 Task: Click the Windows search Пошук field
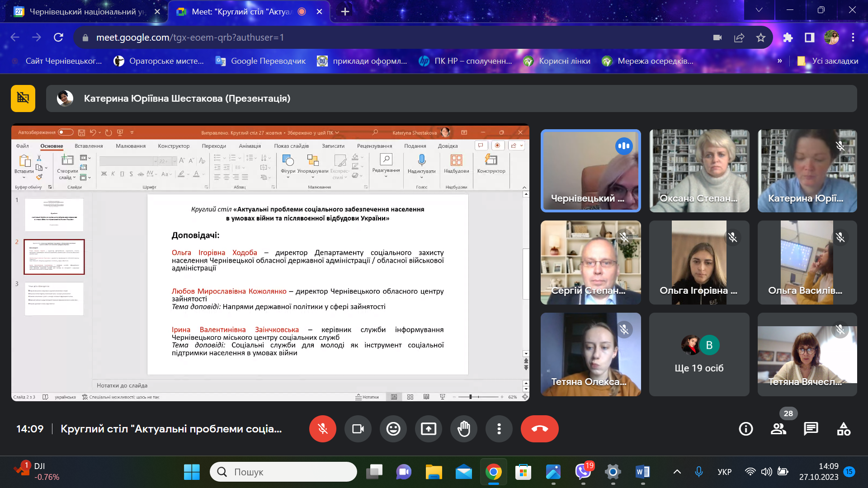(283, 472)
